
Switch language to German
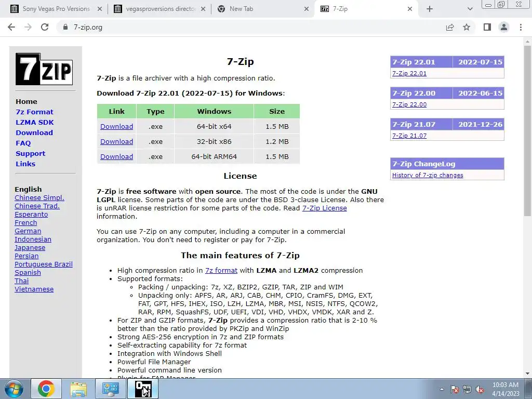[x=28, y=231]
